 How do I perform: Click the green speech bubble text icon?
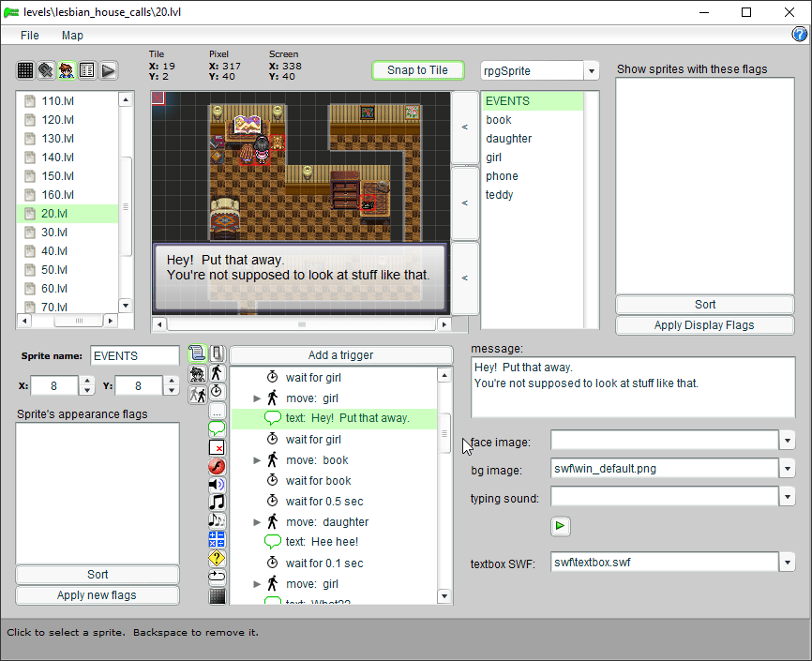[x=217, y=428]
